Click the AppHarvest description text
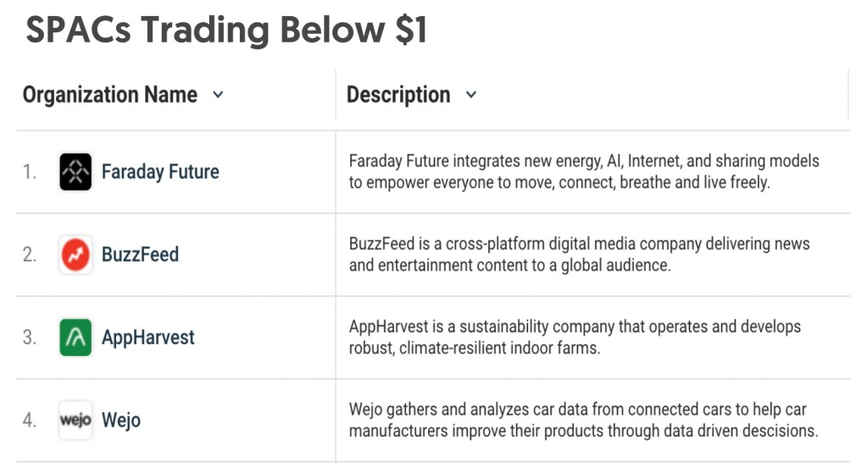The width and height of the screenshot is (868, 472). tap(575, 337)
